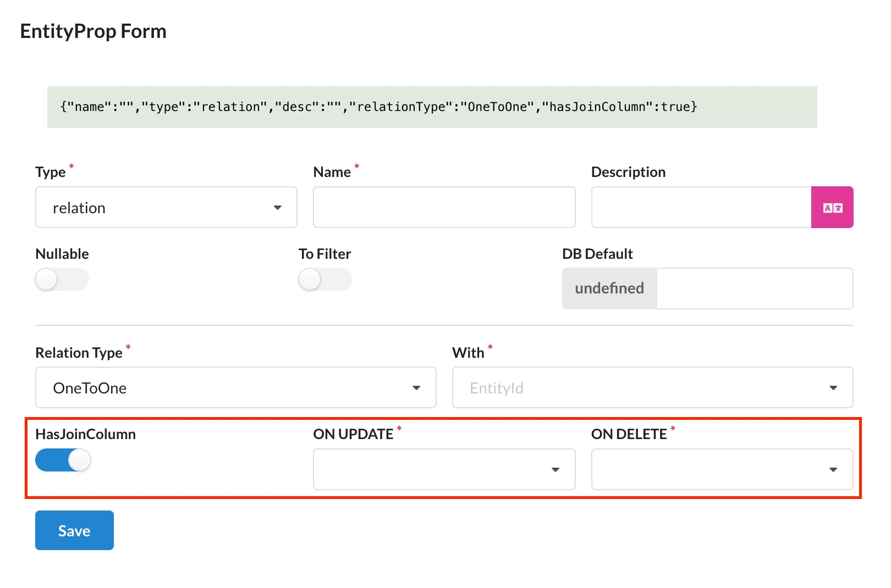This screenshot has width=891, height=588.
Task: Click the pink translate icon beside Description
Action: (x=832, y=208)
